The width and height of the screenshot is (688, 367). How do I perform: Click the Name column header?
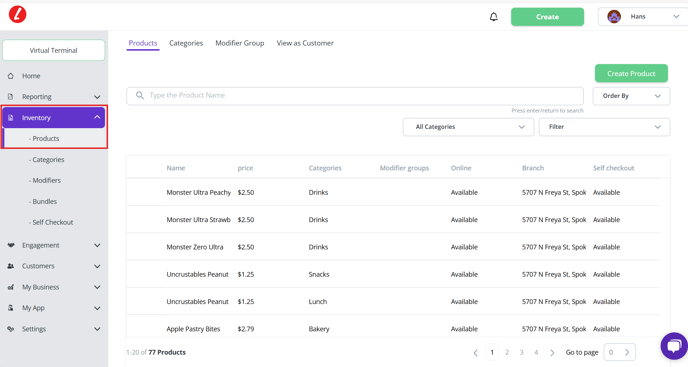pos(176,168)
